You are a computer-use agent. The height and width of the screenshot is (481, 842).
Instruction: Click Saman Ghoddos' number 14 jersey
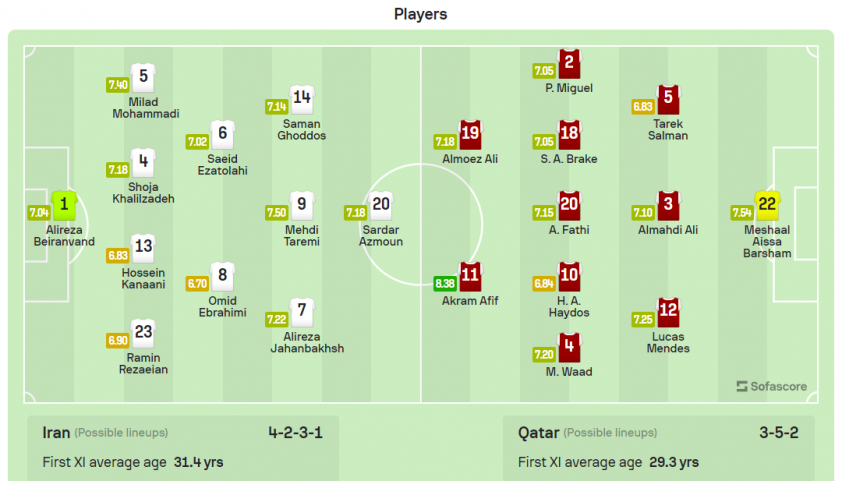click(302, 99)
